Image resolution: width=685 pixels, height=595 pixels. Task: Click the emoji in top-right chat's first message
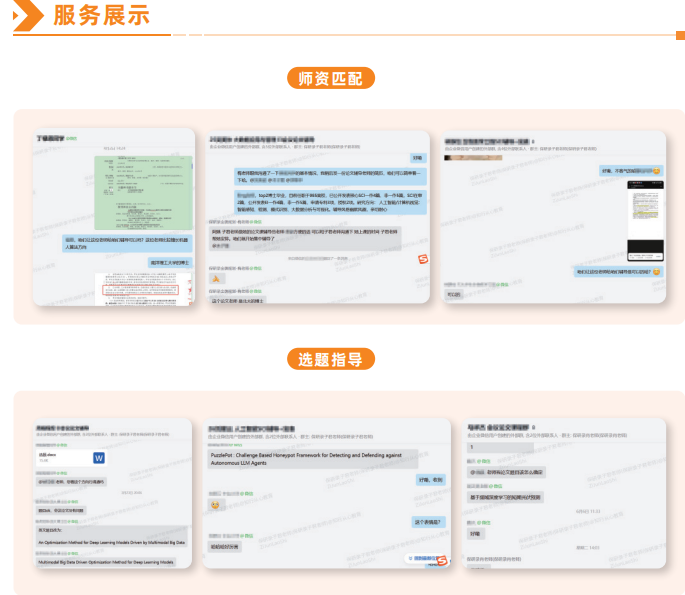coord(656,171)
